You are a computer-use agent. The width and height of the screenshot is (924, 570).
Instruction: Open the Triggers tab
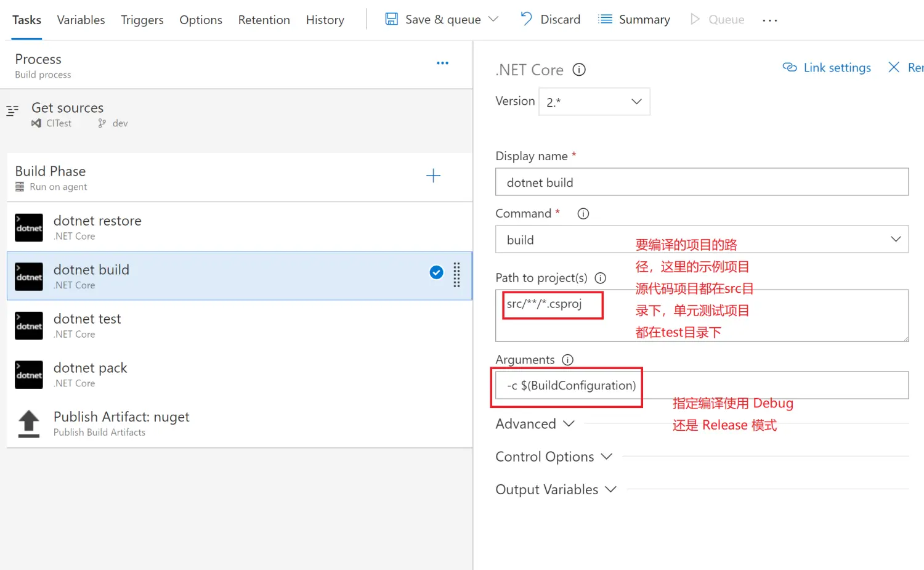[x=142, y=20]
